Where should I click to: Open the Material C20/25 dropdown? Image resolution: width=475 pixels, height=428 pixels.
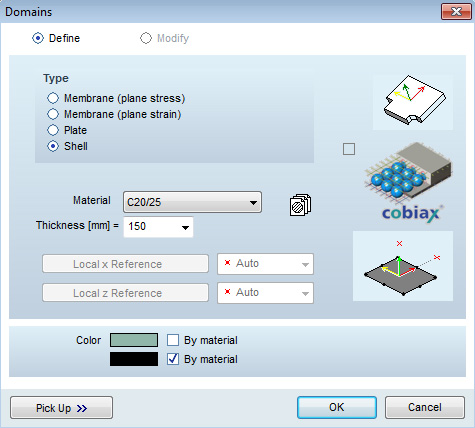coord(192,202)
